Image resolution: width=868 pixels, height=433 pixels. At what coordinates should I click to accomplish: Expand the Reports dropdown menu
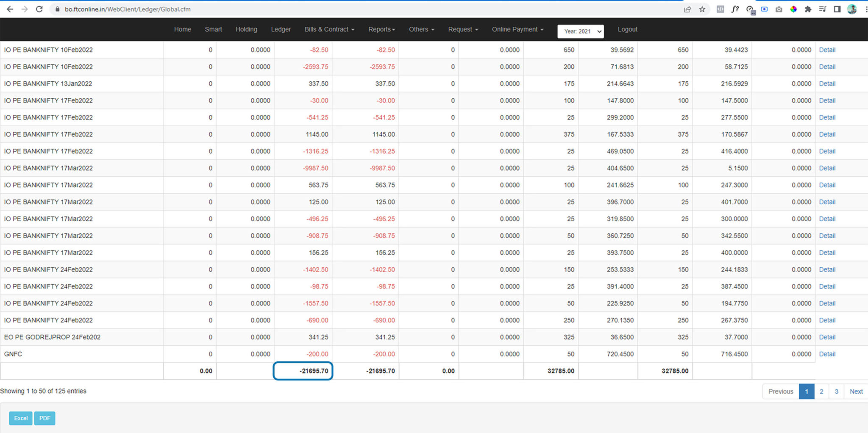point(381,29)
